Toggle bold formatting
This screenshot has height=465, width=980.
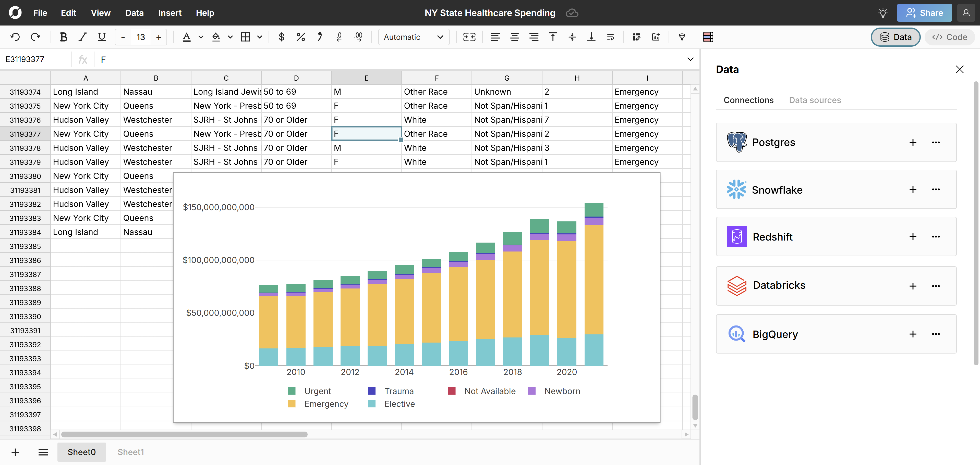tap(64, 37)
